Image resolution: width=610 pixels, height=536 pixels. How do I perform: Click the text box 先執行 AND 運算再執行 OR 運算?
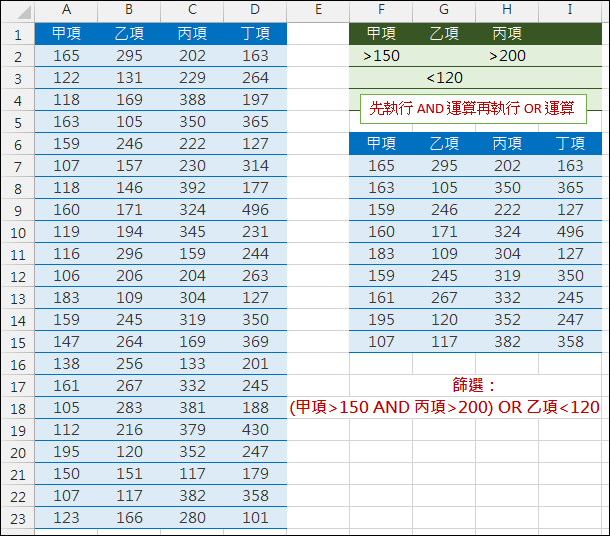pyautogui.click(x=473, y=109)
